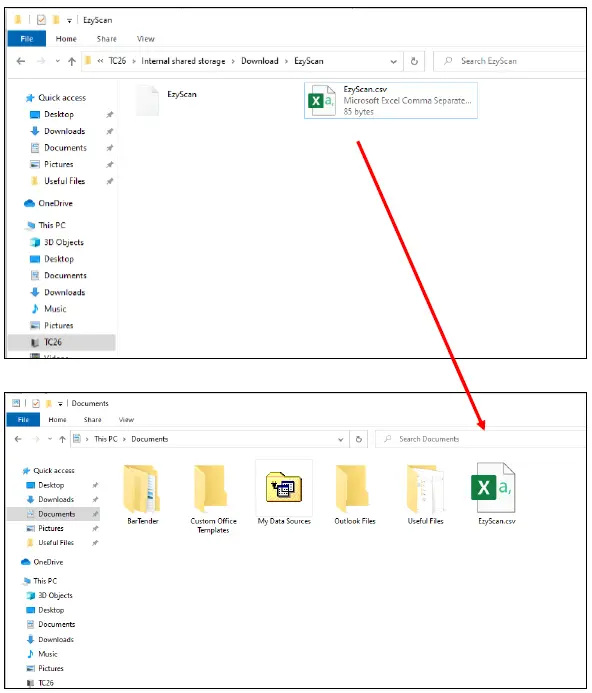Open the View tab in EzyScan window
The height and width of the screenshot is (693, 592).
[x=145, y=39]
